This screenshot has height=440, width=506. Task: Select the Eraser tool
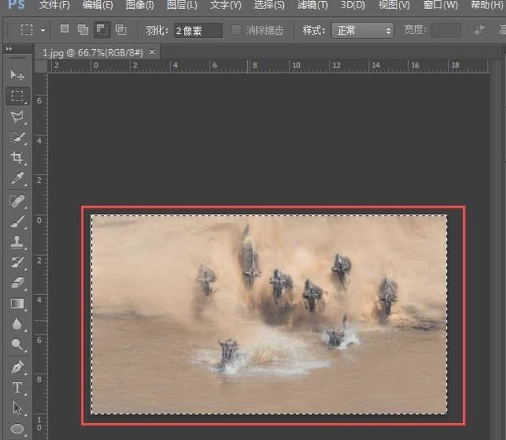17,283
